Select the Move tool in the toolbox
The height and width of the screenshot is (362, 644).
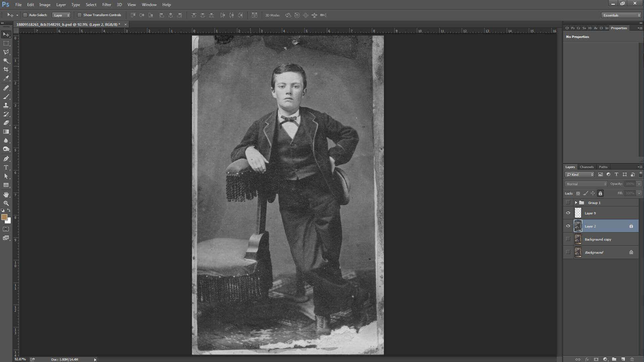pos(6,35)
